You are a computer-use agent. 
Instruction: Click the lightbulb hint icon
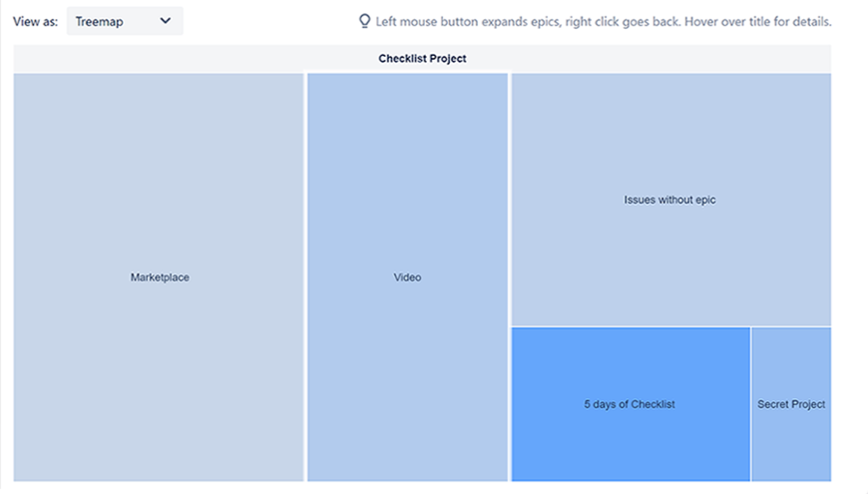365,21
